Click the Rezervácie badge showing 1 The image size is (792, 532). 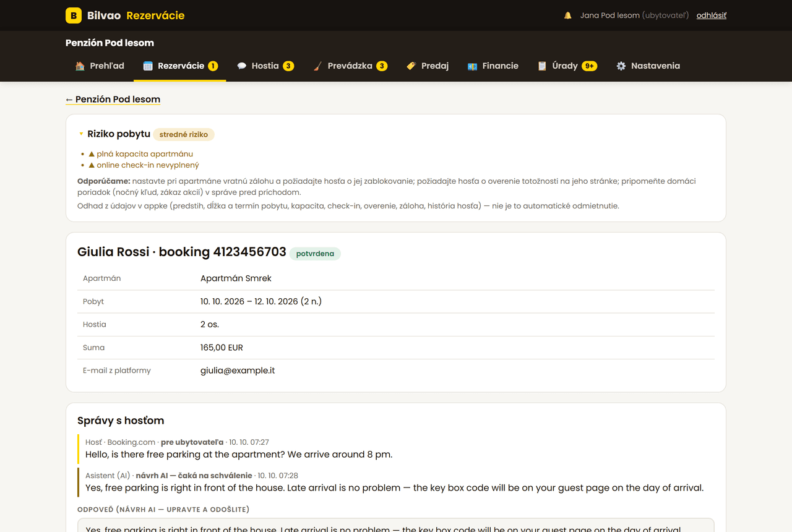click(x=213, y=66)
